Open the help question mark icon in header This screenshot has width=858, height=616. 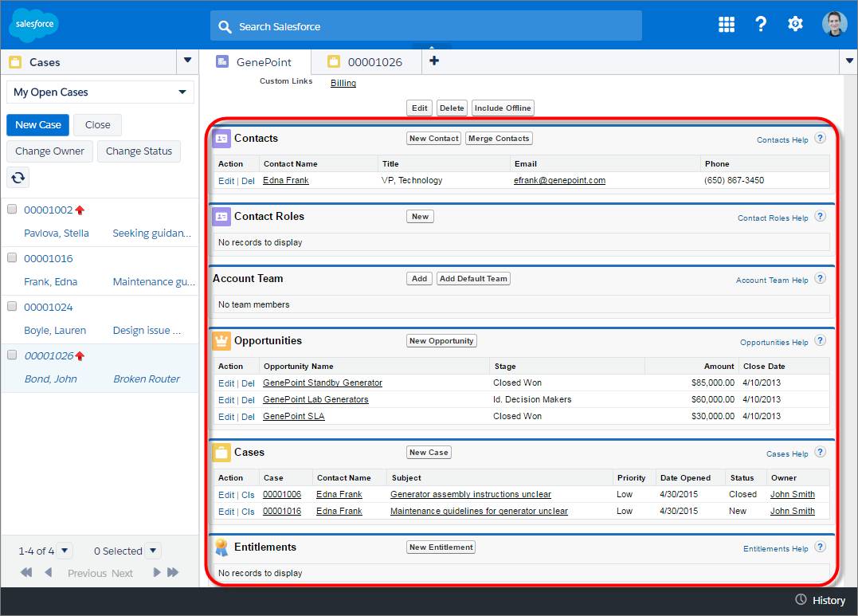click(761, 24)
